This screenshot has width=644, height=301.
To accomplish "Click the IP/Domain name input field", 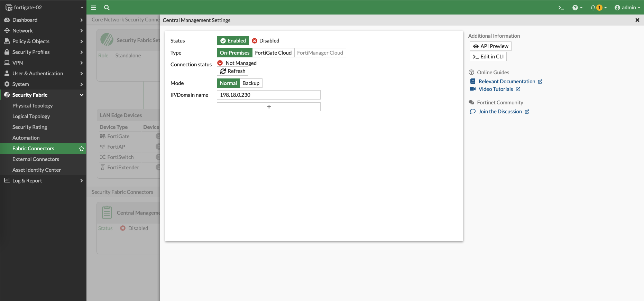I will pos(268,95).
